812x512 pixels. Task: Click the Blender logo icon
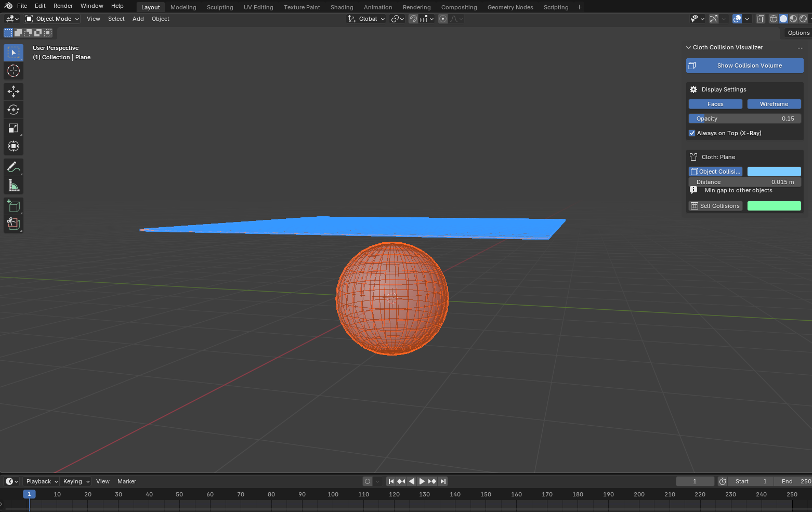8,6
